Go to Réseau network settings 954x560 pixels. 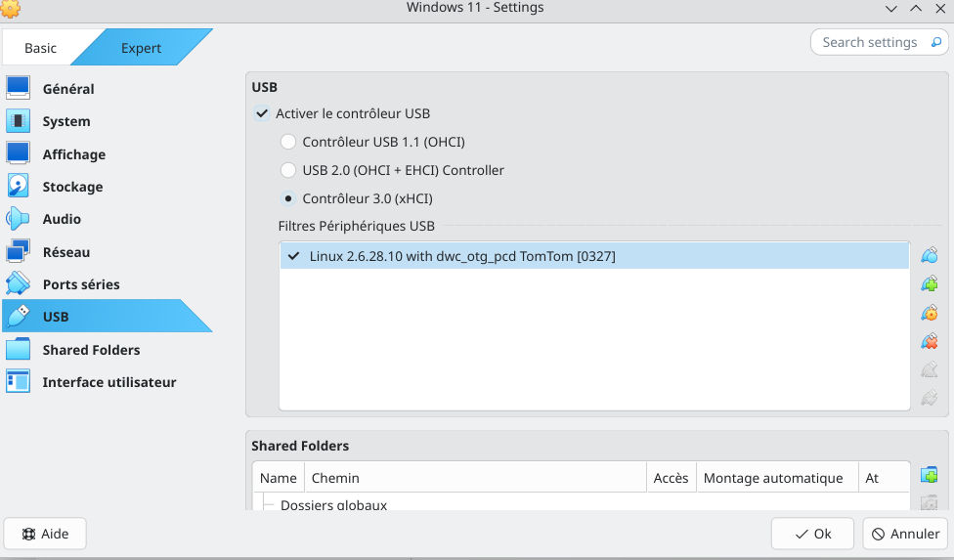(x=66, y=252)
